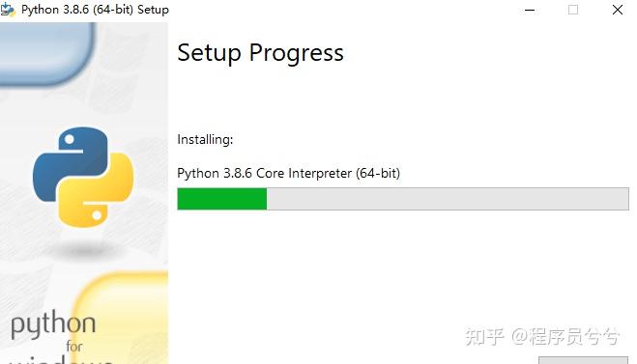Viewport: 637px width, 364px height.
Task: Click the window title "Python 3.8.6 (64-bit) Setup"
Action: click(95, 10)
